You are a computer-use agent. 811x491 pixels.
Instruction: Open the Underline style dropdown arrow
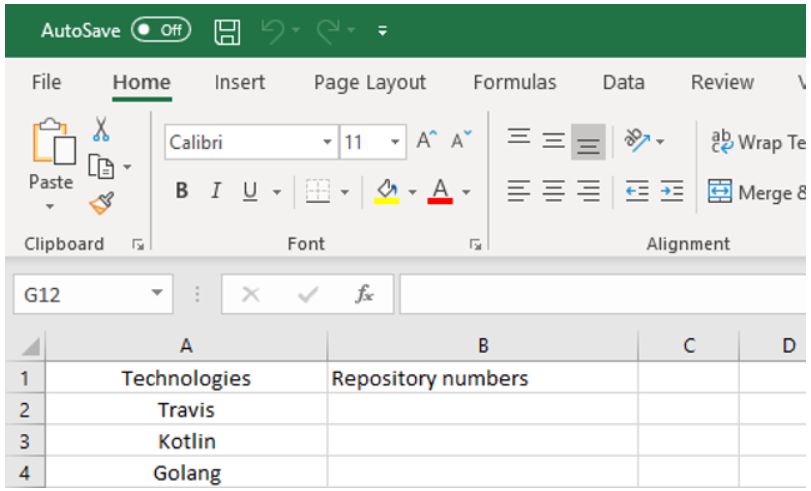click(x=277, y=192)
